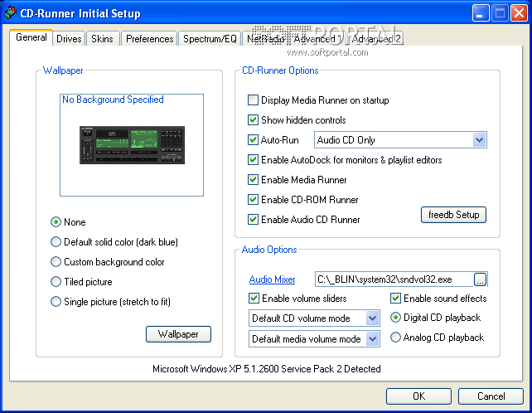Open the Drives tab
This screenshot has width=532, height=413.
(x=69, y=39)
